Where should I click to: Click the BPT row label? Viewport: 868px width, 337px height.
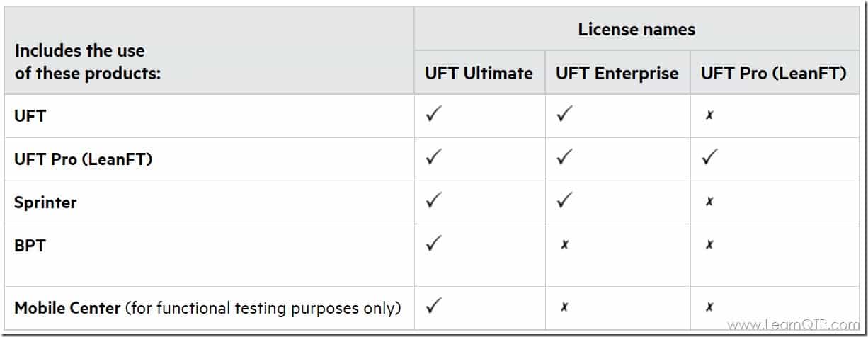[29, 245]
